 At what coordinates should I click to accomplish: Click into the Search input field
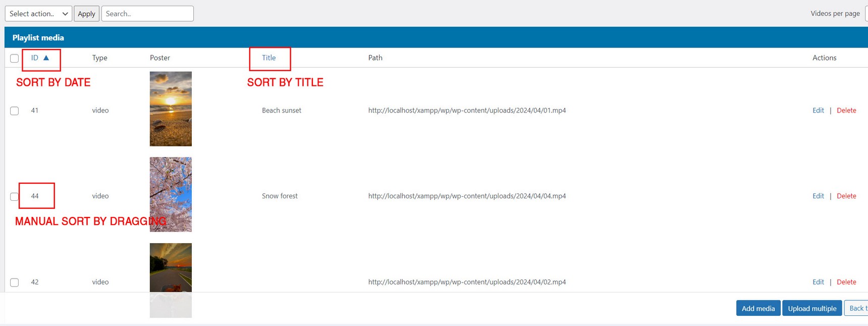(147, 14)
